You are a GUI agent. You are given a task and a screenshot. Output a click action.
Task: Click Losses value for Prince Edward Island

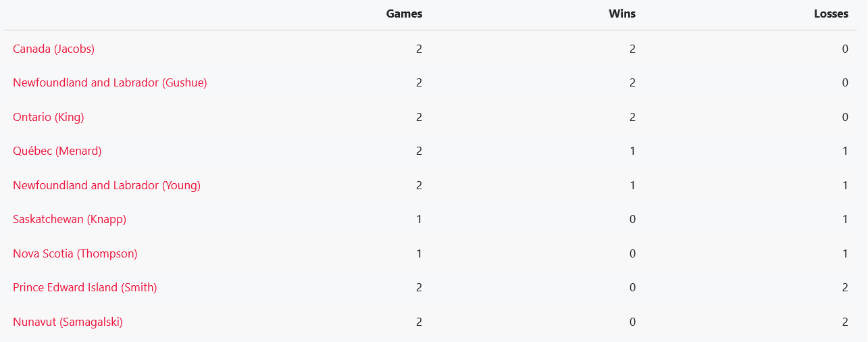click(x=845, y=287)
